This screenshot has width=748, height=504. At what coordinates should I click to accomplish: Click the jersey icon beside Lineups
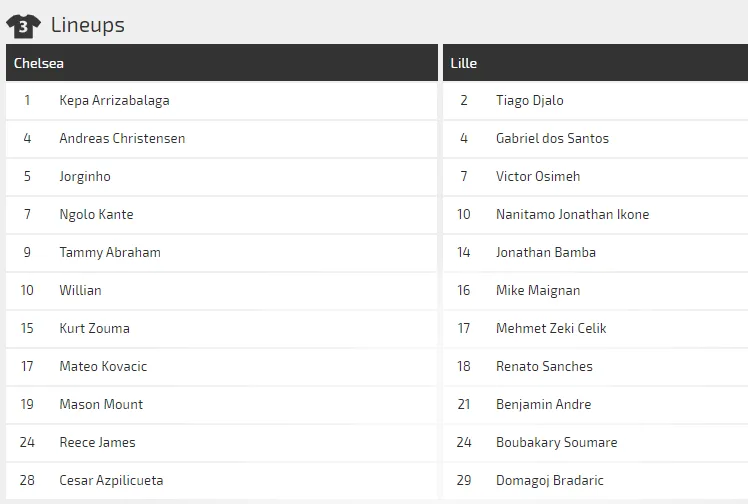click(x=23, y=24)
